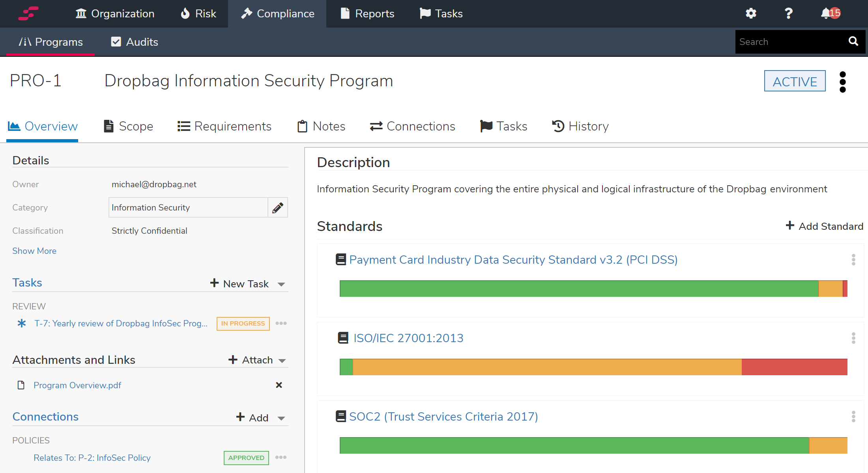Open options dots for T-7 task

pos(281,323)
